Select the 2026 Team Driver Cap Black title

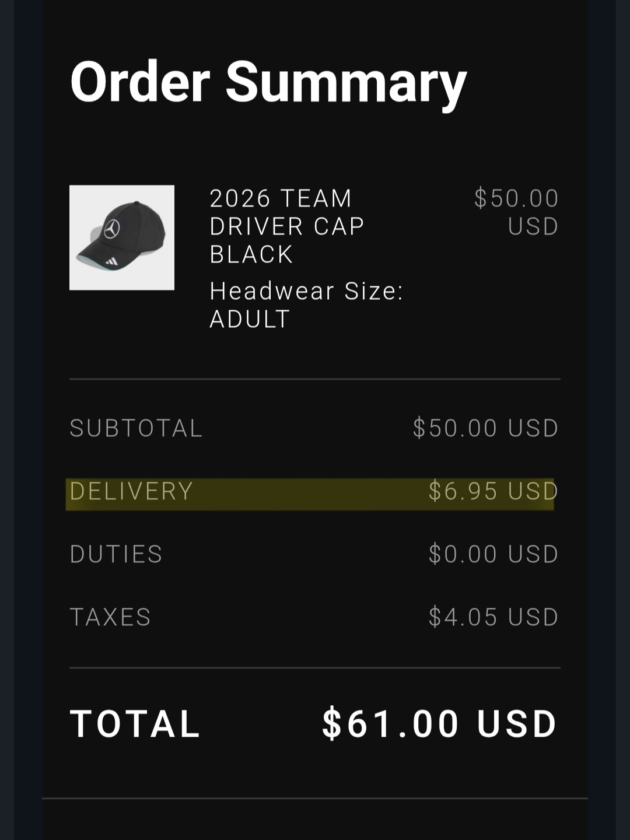click(287, 226)
